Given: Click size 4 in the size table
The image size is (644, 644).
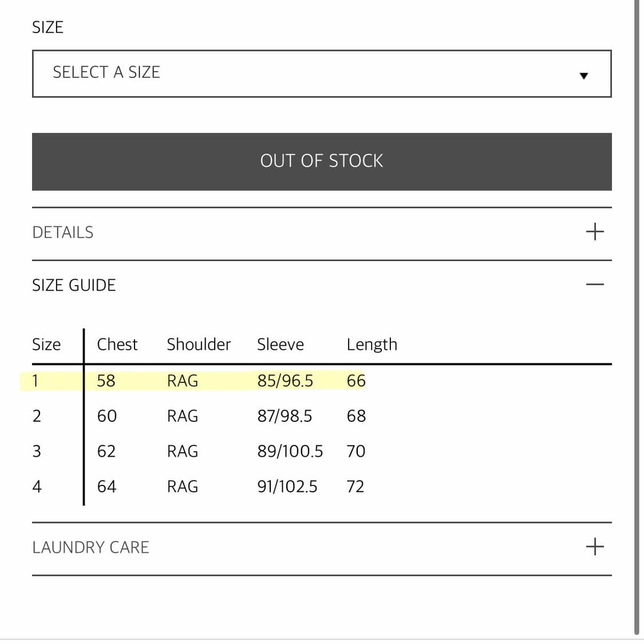Looking at the screenshot, I should 37,487.
